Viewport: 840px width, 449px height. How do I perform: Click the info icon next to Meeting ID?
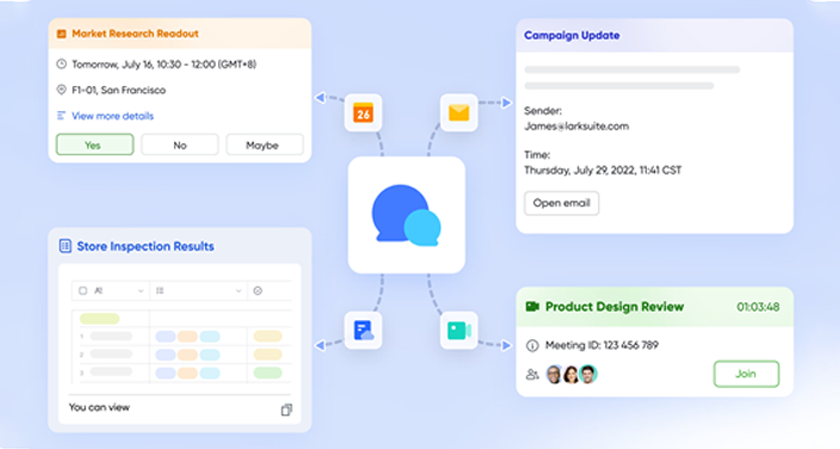pyautogui.click(x=532, y=345)
